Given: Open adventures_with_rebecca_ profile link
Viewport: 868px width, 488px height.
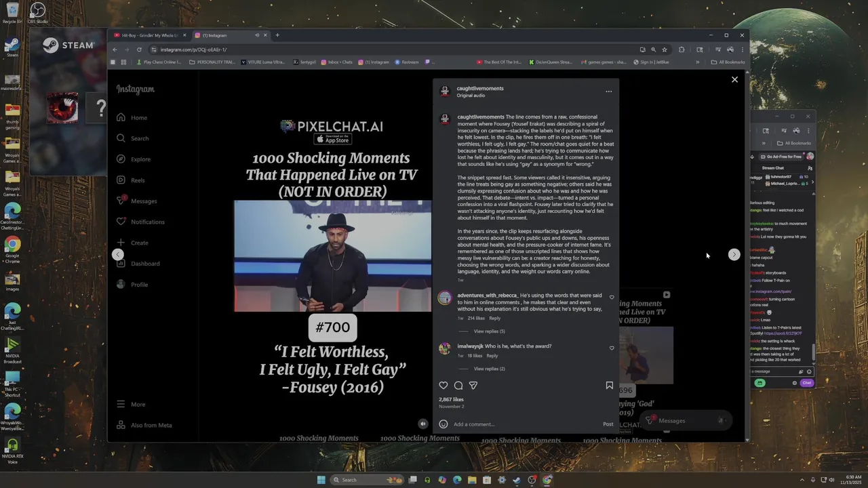Looking at the screenshot, I should click(x=488, y=296).
